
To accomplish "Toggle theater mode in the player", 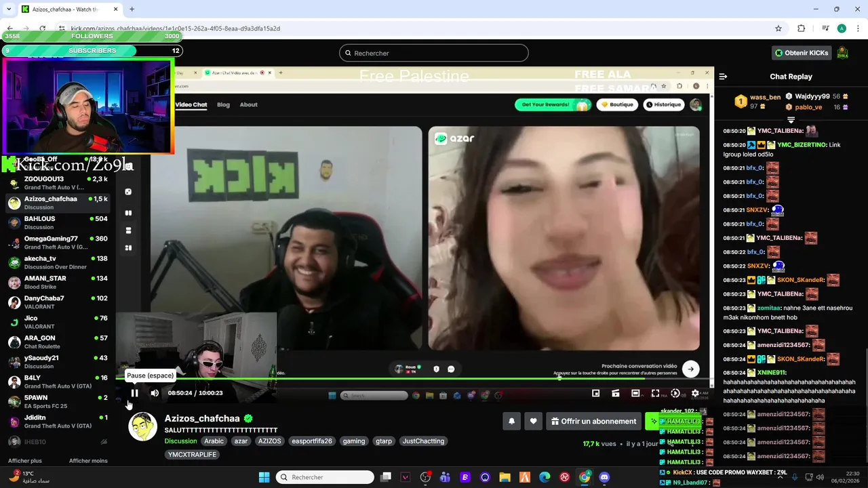I will tap(635, 393).
